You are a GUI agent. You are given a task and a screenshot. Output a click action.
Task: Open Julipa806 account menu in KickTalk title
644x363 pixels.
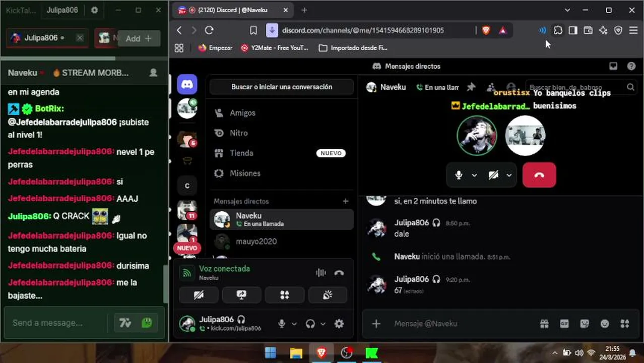click(x=62, y=10)
